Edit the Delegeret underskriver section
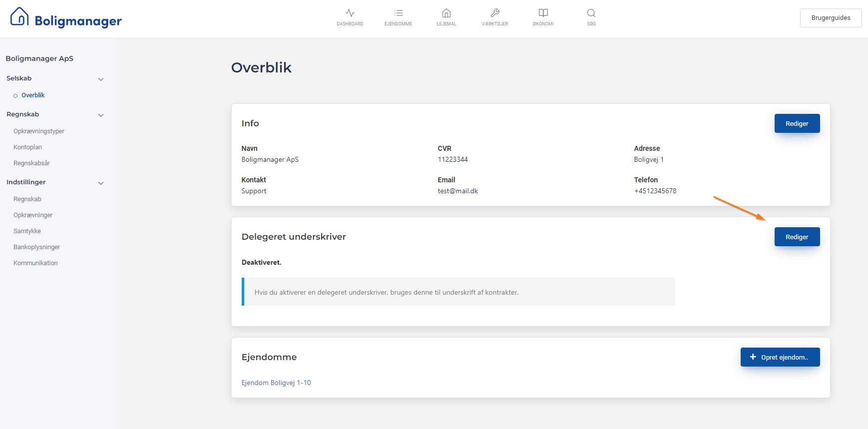The height and width of the screenshot is (429, 868). (x=797, y=237)
